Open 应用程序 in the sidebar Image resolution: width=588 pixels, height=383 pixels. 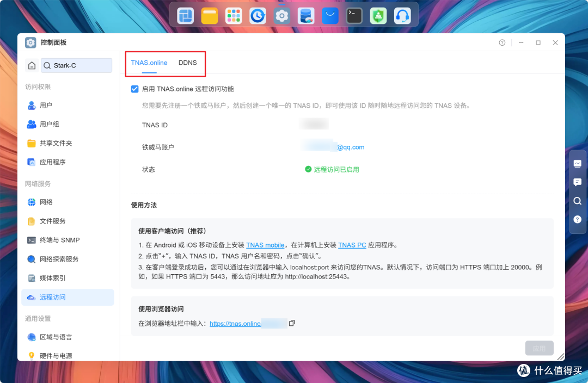(68, 162)
